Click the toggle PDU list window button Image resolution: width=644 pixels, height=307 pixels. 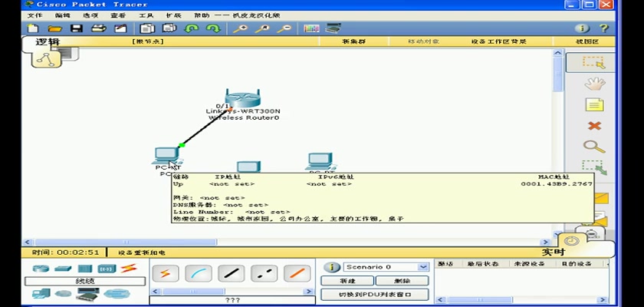pos(374,294)
